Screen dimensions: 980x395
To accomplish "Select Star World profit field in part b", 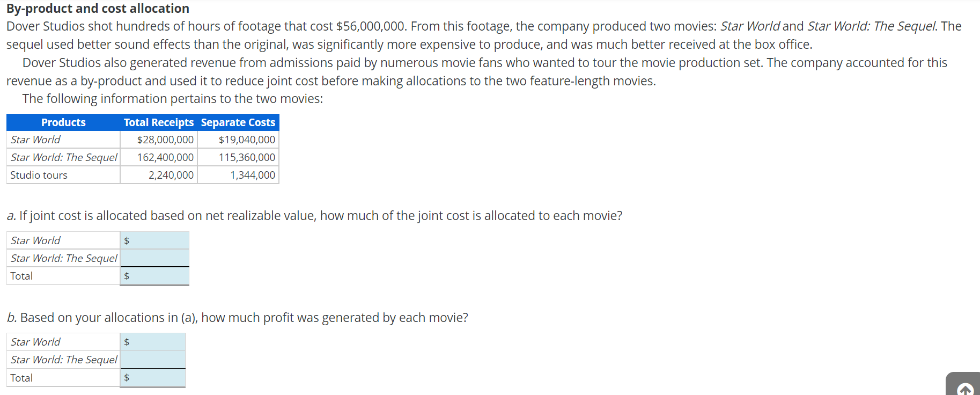I will pyautogui.click(x=153, y=342).
